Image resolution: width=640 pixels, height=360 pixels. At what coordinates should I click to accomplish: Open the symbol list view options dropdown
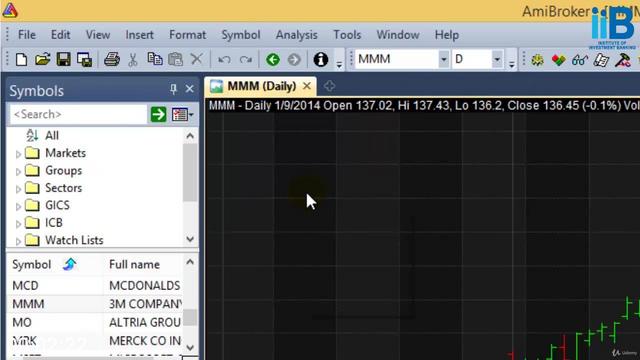coord(182,114)
